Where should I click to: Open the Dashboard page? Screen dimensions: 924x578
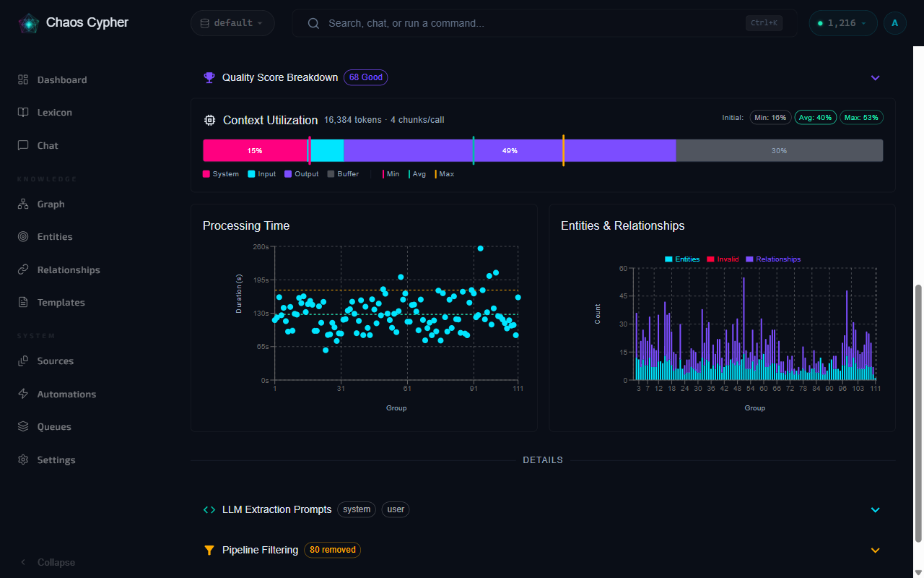tap(62, 79)
